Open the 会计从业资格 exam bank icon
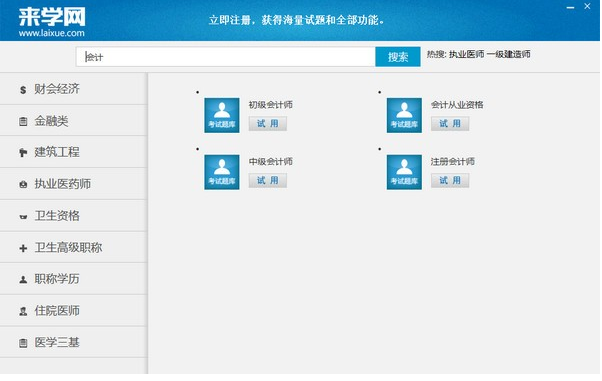The image size is (602, 381). [x=404, y=115]
